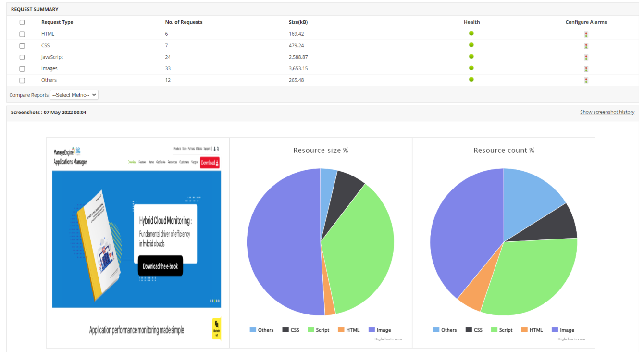Click Highcharts.com credit under Resource size chart

pyautogui.click(x=388, y=339)
